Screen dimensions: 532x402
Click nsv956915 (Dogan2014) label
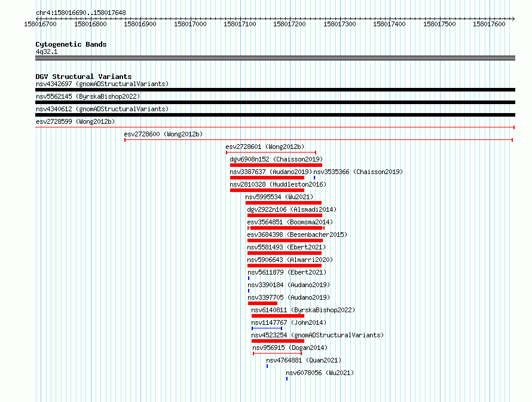[290, 348]
